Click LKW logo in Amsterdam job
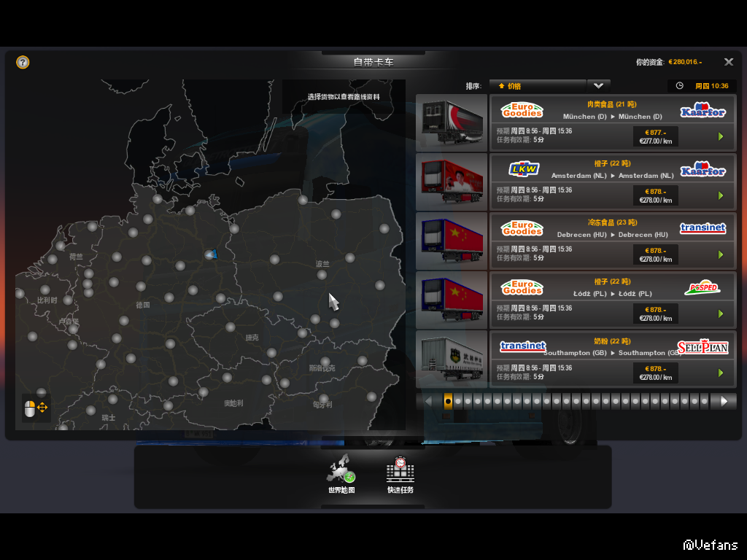This screenshot has width=747, height=560. click(x=524, y=168)
